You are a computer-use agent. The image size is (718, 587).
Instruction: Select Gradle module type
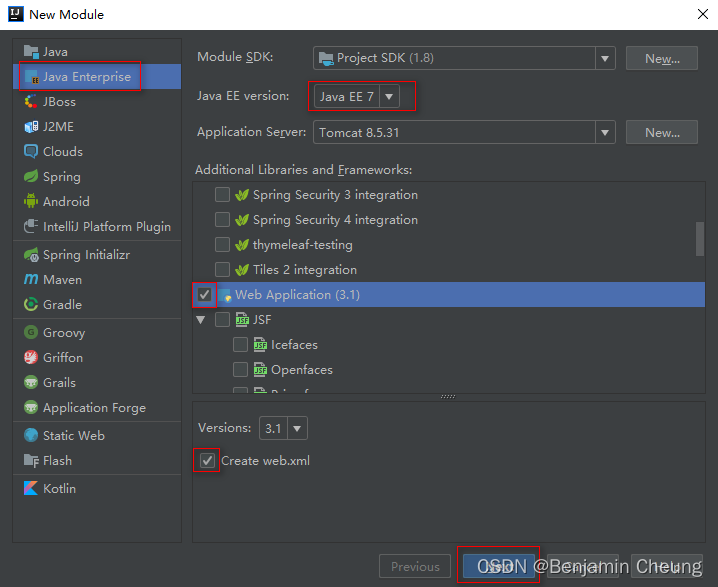(x=97, y=304)
